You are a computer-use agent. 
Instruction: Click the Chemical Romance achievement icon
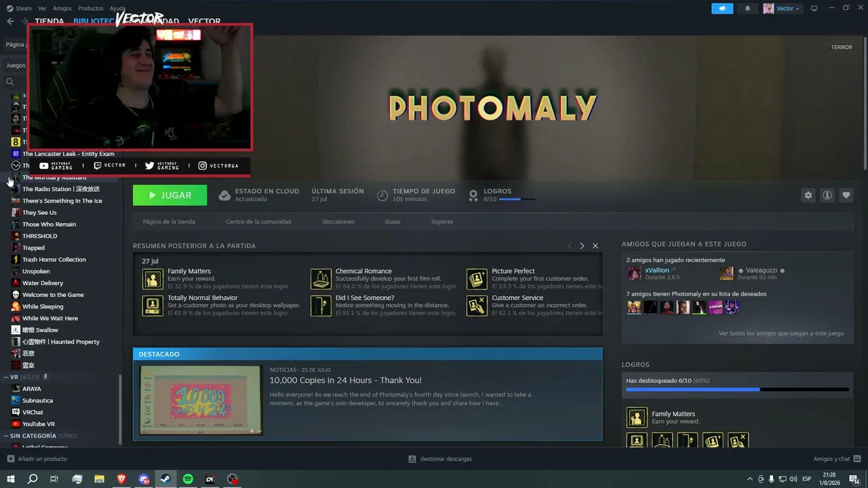point(321,279)
